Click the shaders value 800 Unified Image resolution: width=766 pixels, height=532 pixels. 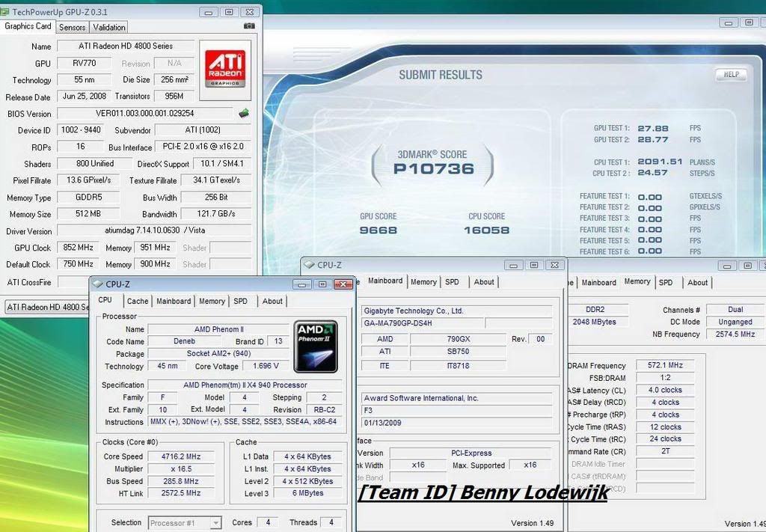coord(95,164)
